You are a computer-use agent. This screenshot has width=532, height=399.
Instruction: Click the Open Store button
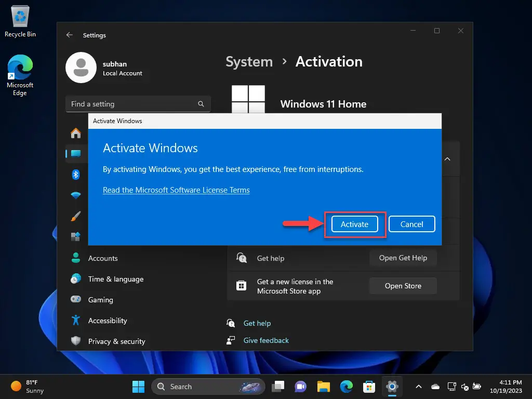pyautogui.click(x=403, y=286)
